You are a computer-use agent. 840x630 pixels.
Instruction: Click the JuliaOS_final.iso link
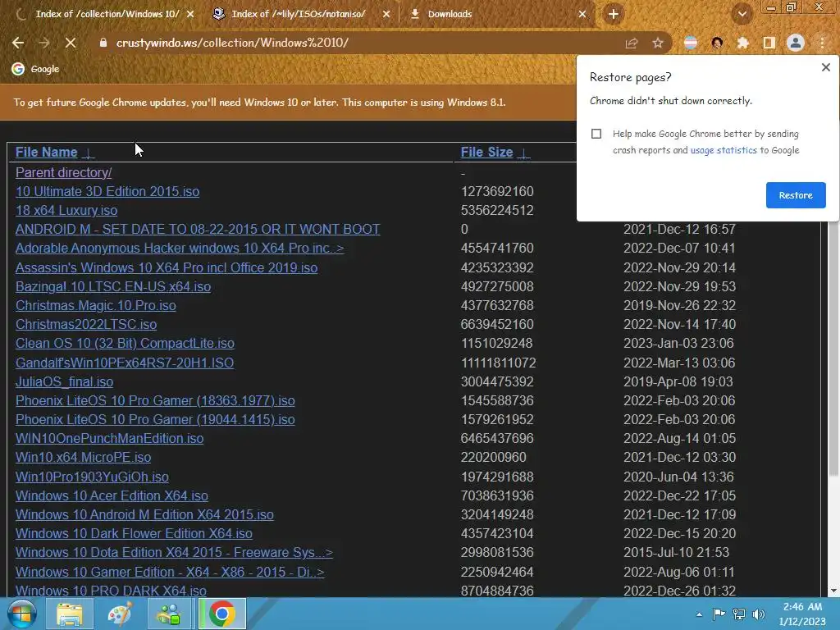(64, 381)
